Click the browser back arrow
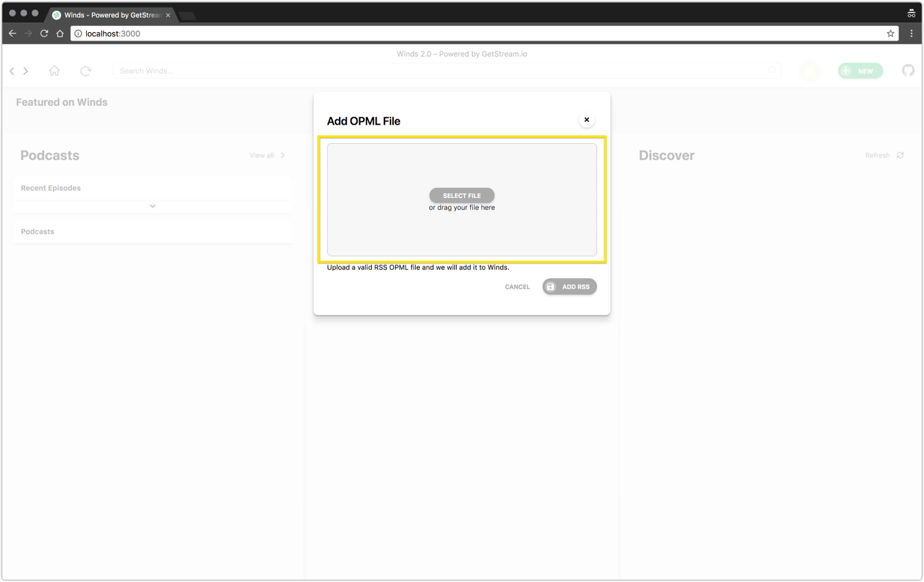The width and height of the screenshot is (924, 582). coord(12,33)
